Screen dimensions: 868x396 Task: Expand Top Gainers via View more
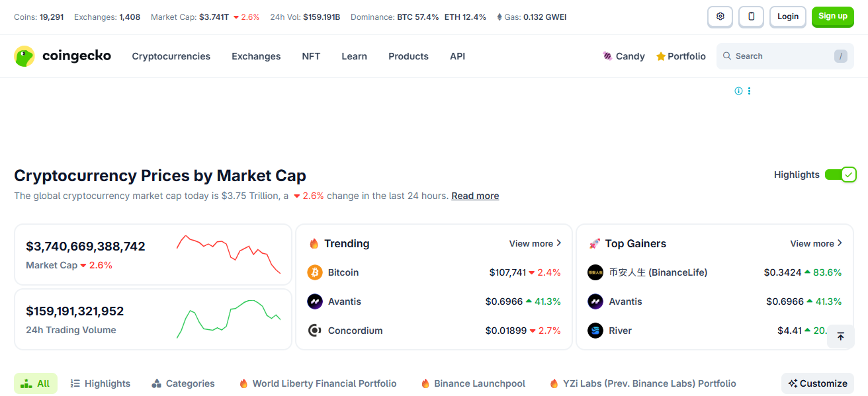816,243
